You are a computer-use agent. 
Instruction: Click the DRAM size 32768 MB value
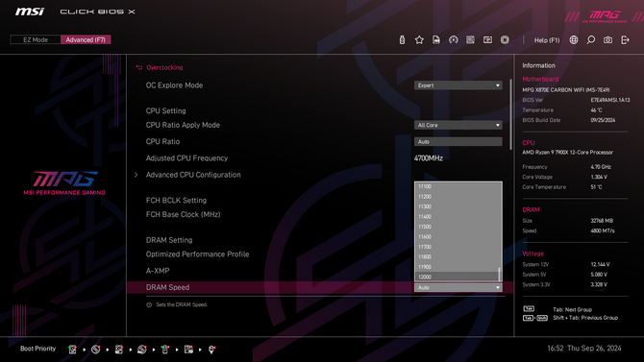pos(602,221)
